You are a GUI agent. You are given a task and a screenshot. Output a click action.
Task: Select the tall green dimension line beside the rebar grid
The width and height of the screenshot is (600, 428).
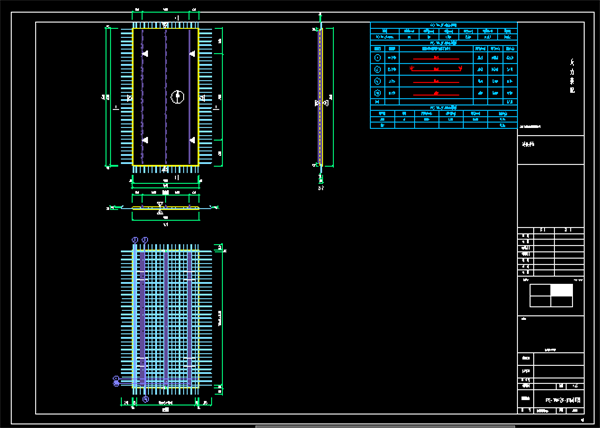pos(222,319)
